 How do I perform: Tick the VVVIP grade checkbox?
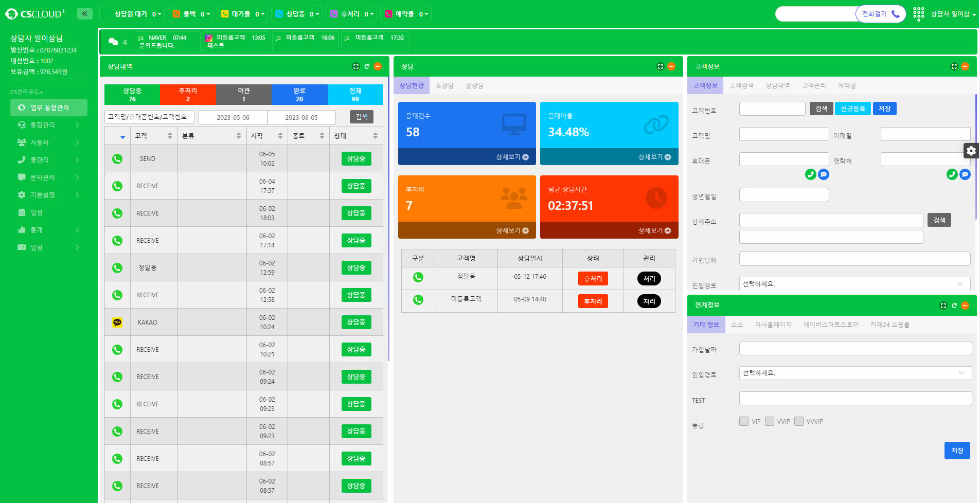click(x=799, y=421)
